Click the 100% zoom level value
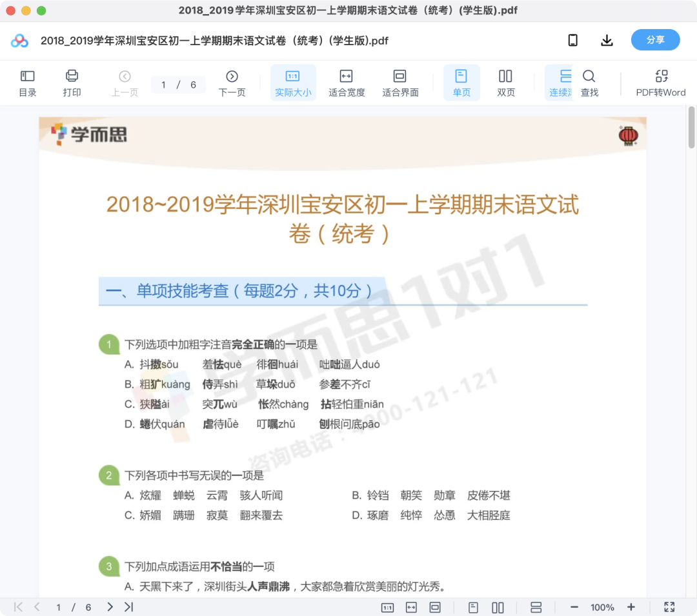697x616 pixels. [602, 607]
